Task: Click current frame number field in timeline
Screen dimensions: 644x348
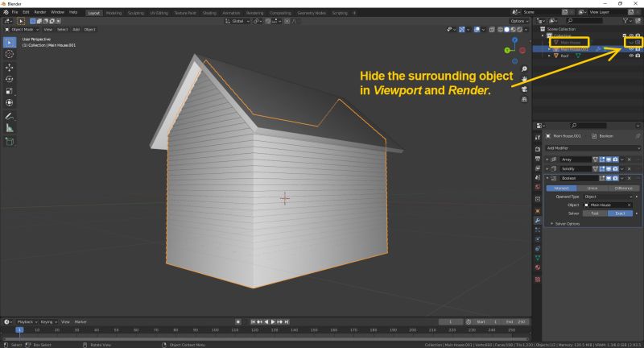Action: [451, 322]
